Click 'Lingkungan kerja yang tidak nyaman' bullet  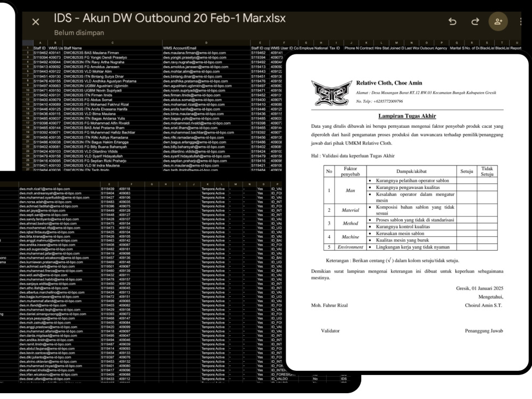tap(413, 247)
